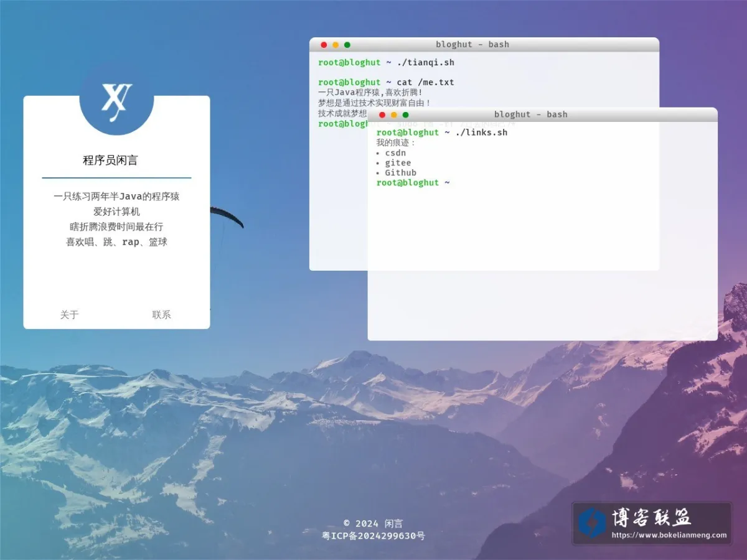This screenshot has height=560, width=747.
Task: Maximize the tianqi.sh terminal with green dot
Action: (x=347, y=45)
